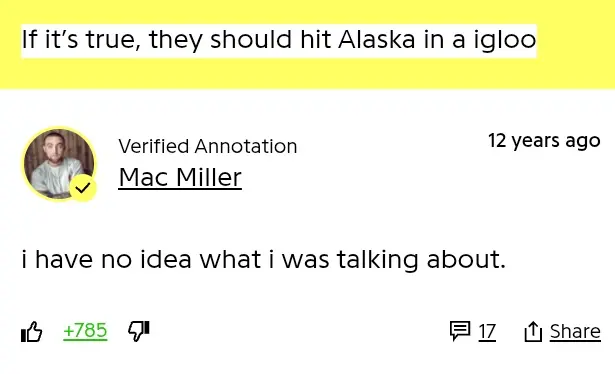
Task: Upvote the annotation with thumbs up
Action: pos(31,332)
